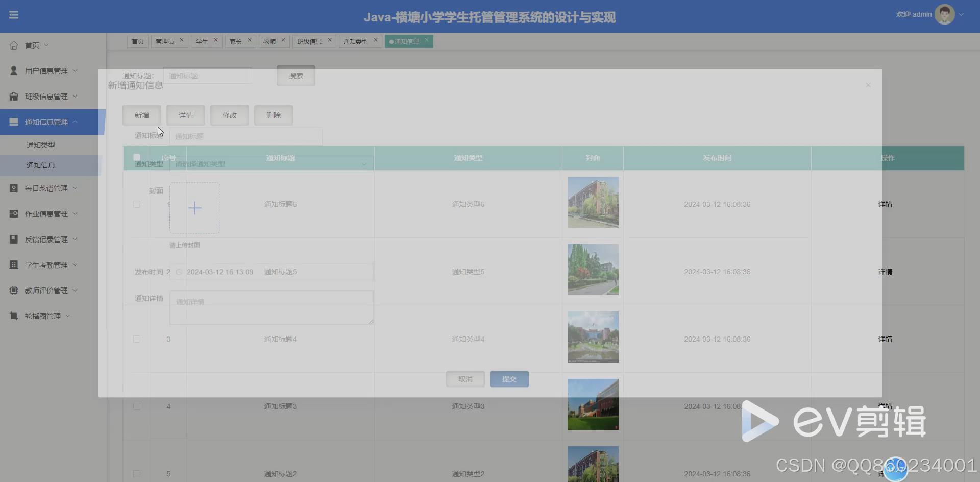Open the cover thumbnail for 通知标题4

[593, 337]
